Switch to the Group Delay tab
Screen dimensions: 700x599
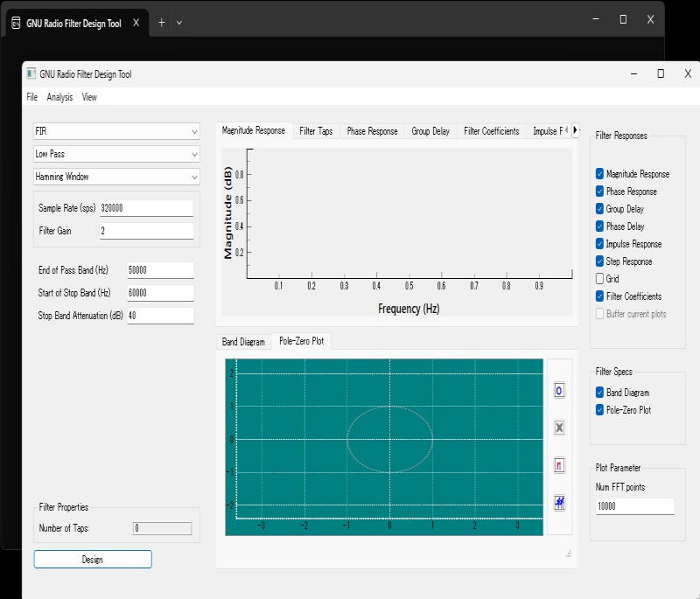(x=430, y=131)
